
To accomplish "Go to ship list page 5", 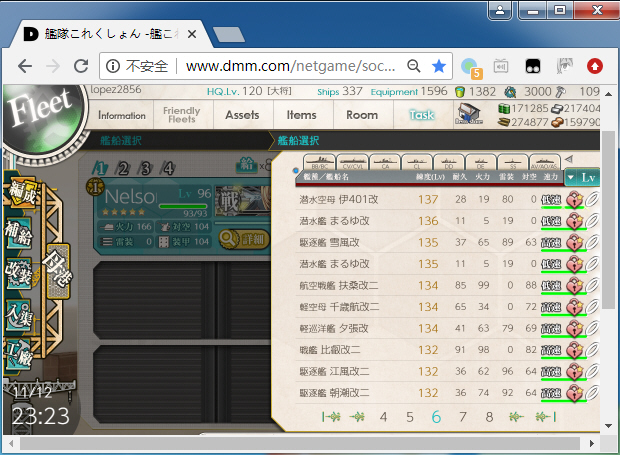I will pyautogui.click(x=410, y=417).
